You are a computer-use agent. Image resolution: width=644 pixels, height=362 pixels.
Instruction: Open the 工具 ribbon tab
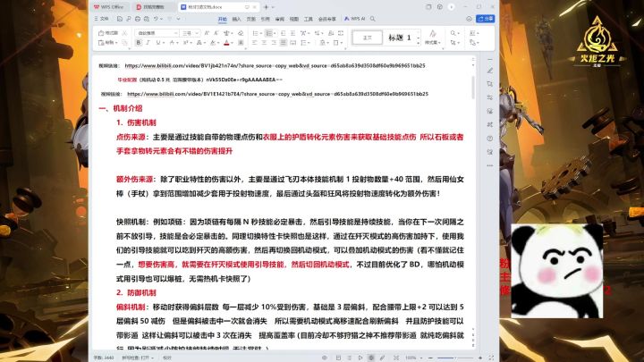coord(309,19)
